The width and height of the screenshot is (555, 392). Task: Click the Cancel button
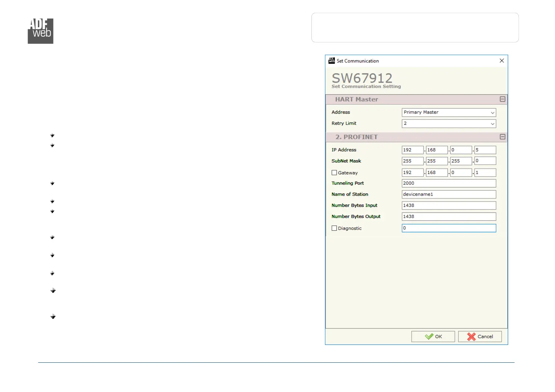480,336
